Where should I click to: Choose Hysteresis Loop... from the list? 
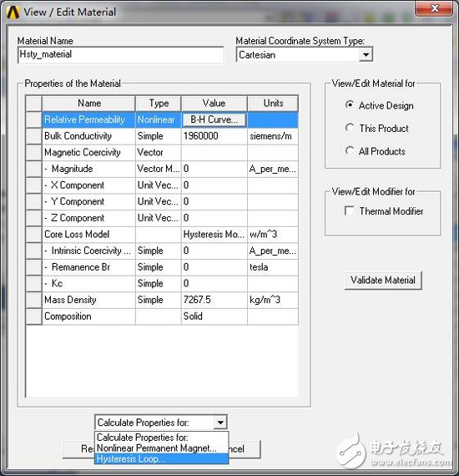click(x=161, y=458)
